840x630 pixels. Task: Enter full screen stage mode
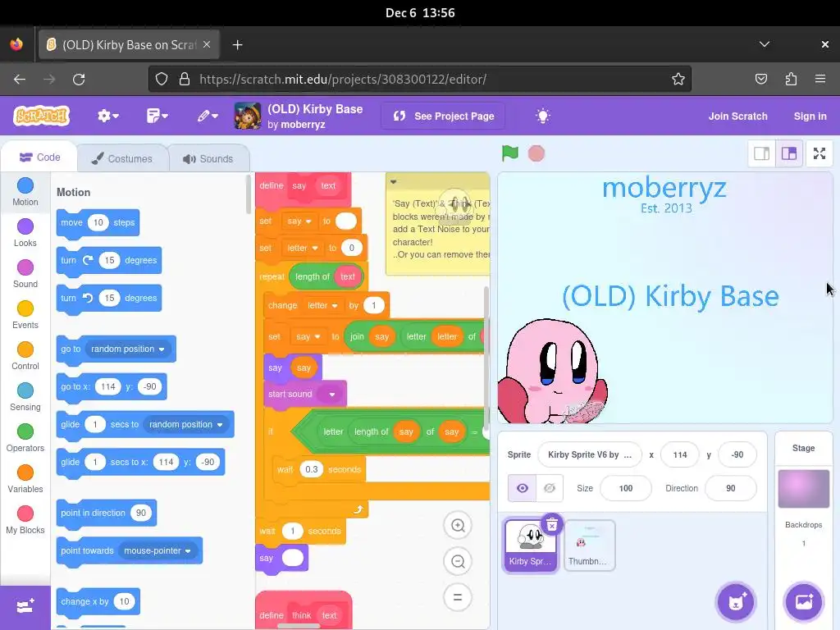point(819,153)
